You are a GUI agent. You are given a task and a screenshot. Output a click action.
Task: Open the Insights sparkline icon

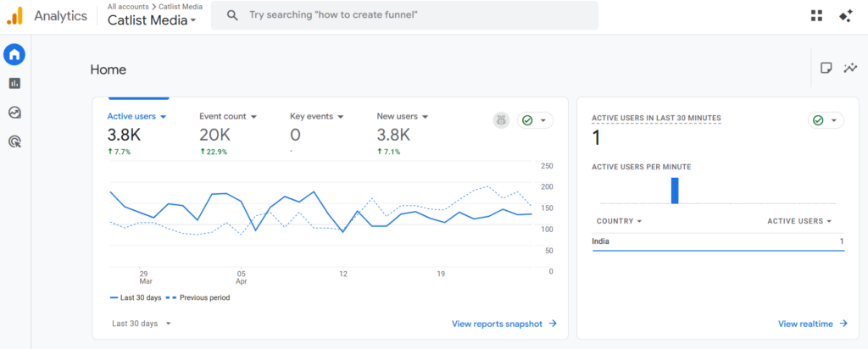850,68
